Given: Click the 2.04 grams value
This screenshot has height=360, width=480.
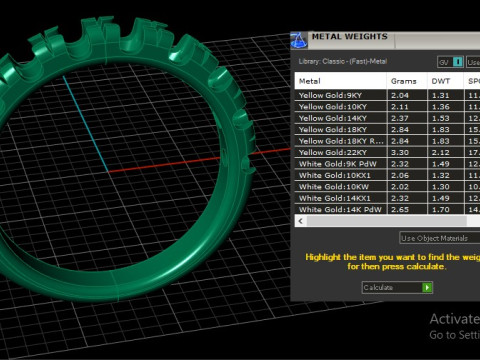Looking at the screenshot, I should [400, 95].
